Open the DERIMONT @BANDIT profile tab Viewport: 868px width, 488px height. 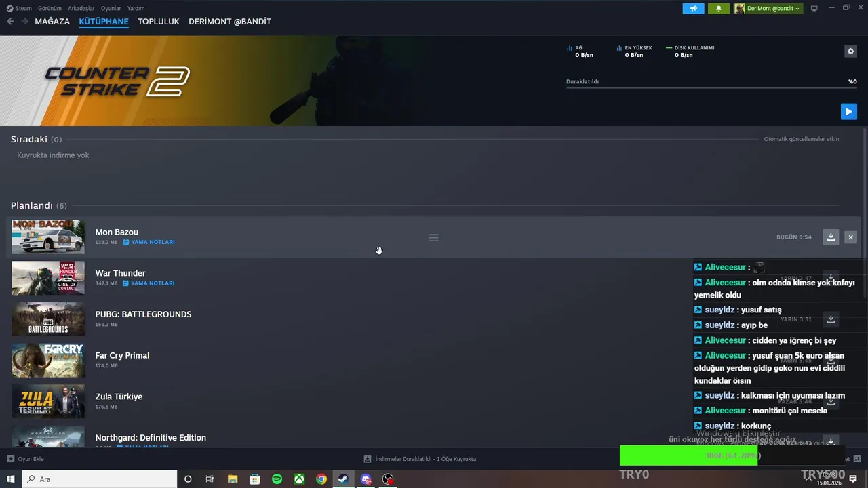tap(230, 22)
